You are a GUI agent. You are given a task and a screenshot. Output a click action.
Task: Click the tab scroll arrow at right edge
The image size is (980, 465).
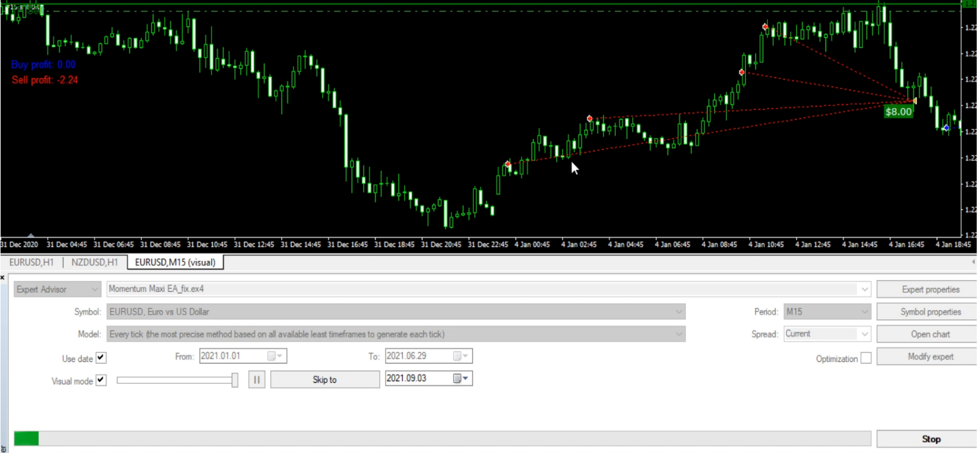click(973, 262)
